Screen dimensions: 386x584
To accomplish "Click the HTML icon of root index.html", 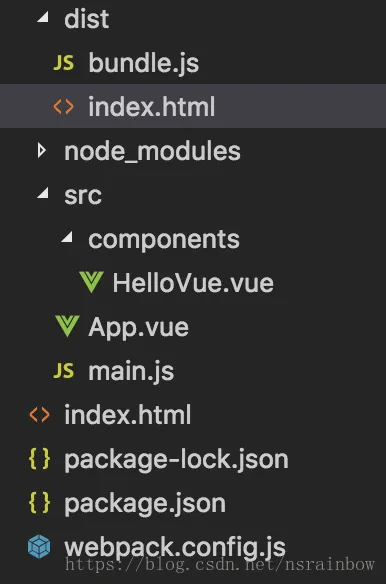I will (39, 415).
